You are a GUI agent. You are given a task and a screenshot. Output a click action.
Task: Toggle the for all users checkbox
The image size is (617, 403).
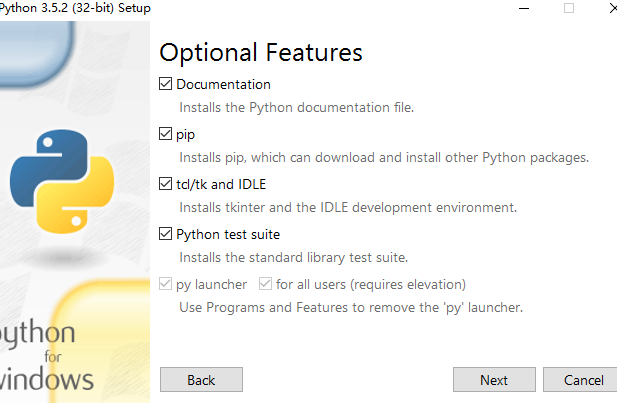click(266, 284)
